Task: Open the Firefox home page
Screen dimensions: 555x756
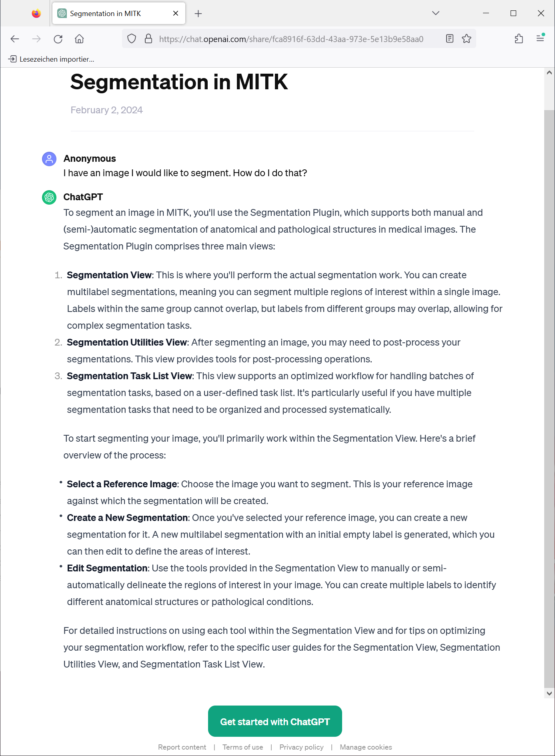Action: [x=79, y=39]
